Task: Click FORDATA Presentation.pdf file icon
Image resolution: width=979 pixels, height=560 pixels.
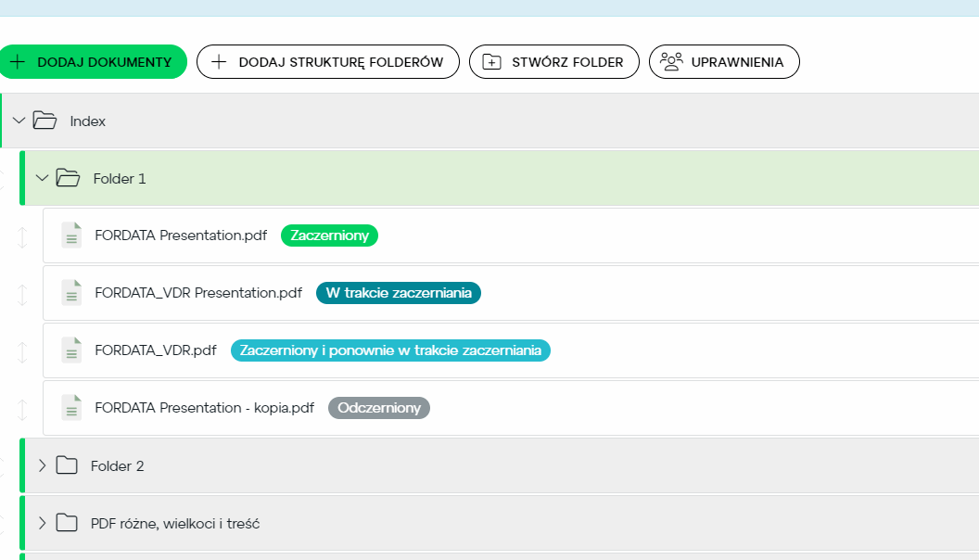Action: click(71, 235)
